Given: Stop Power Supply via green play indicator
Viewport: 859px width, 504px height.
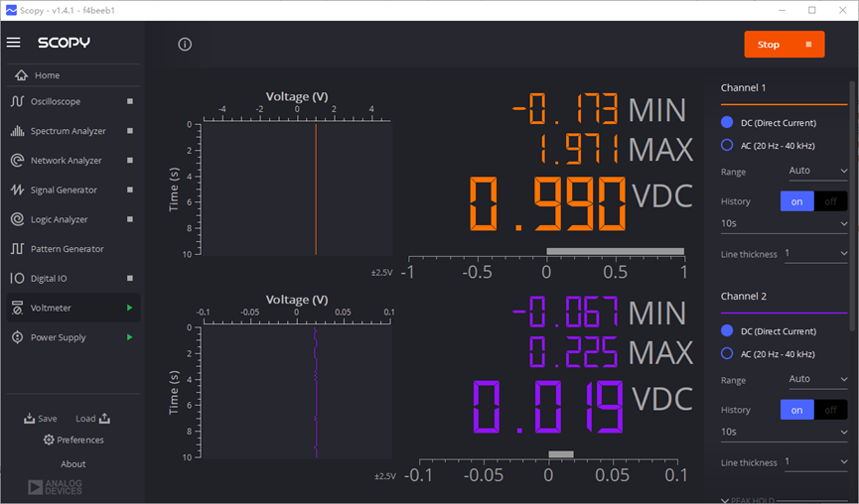Looking at the screenshot, I should pyautogui.click(x=130, y=337).
